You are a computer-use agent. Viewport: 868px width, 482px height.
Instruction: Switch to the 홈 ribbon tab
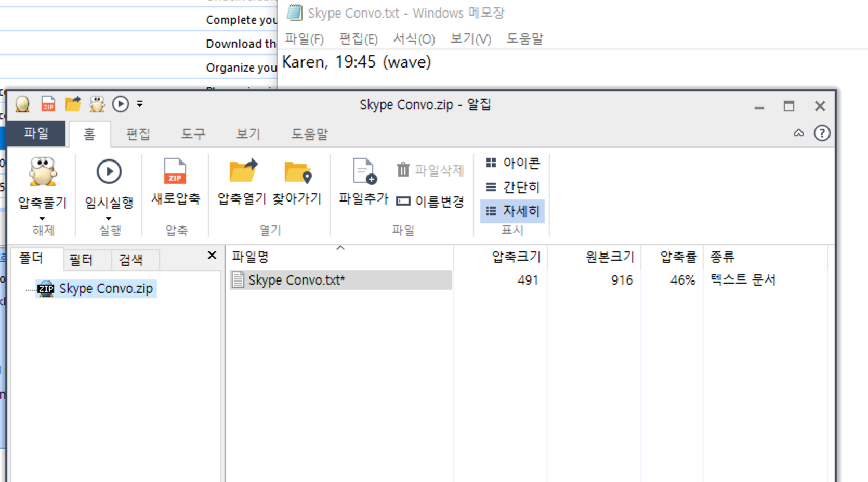point(89,134)
